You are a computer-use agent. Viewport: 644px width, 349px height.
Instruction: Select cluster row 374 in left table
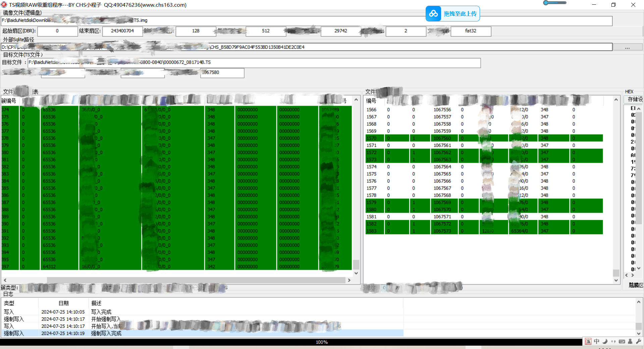176,110
